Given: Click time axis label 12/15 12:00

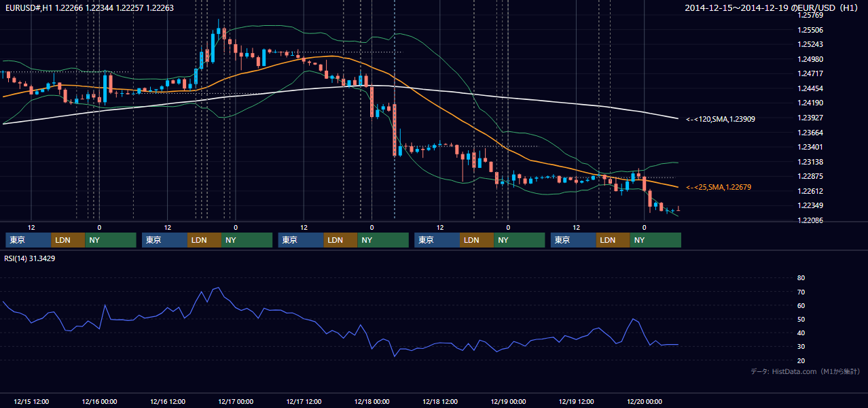Looking at the screenshot, I should coord(31,401).
